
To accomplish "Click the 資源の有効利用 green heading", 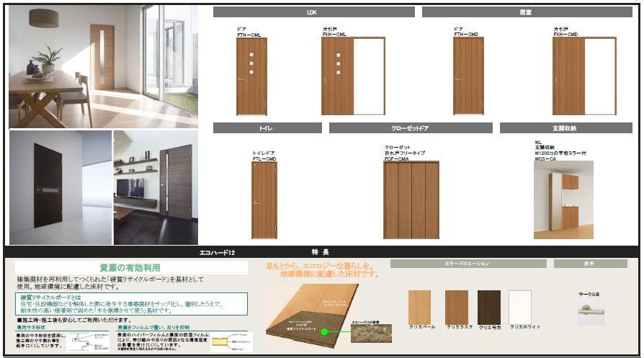I will click(x=130, y=268).
